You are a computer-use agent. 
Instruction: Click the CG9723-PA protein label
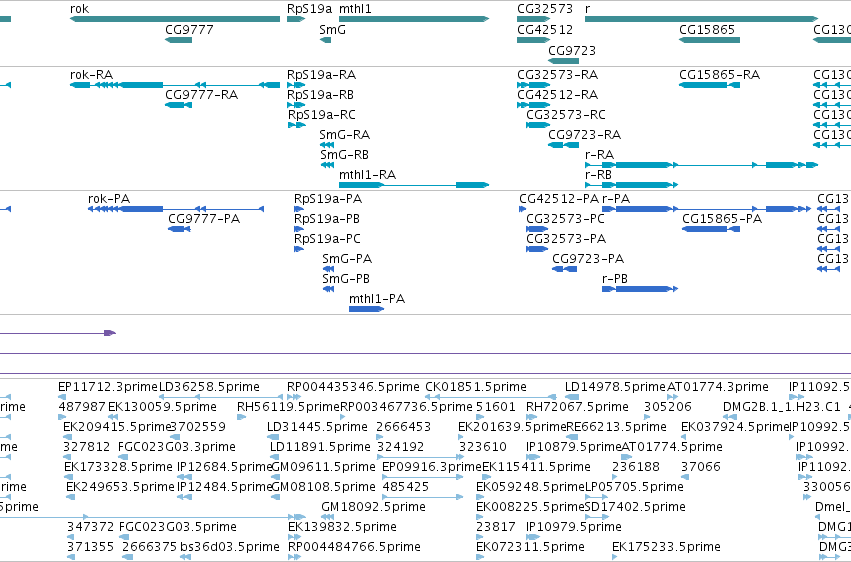point(588,259)
